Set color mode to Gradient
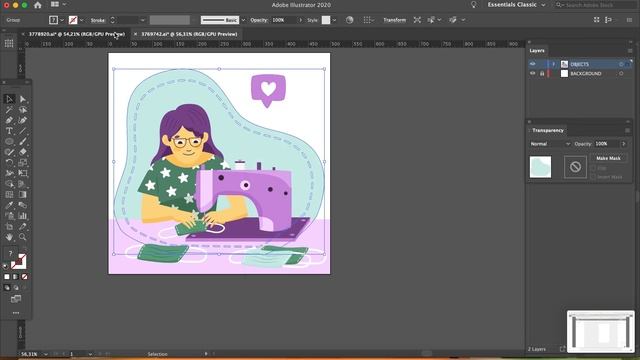 pos(16,277)
